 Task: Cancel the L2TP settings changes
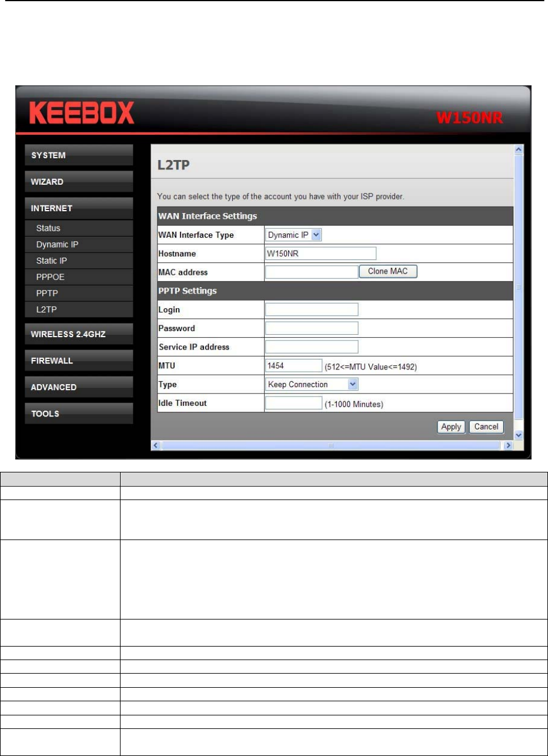(x=486, y=427)
